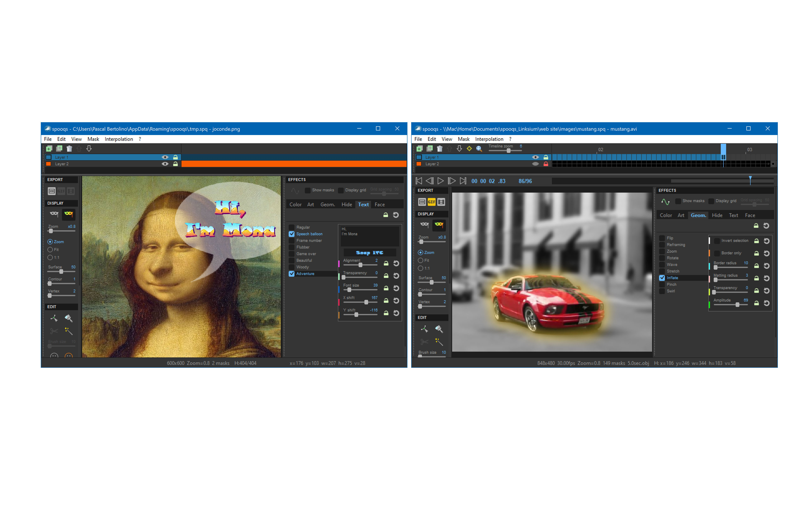Switch to Face tab in joconde Effects
Viewport: 812px width, 520px height.
pyautogui.click(x=380, y=204)
